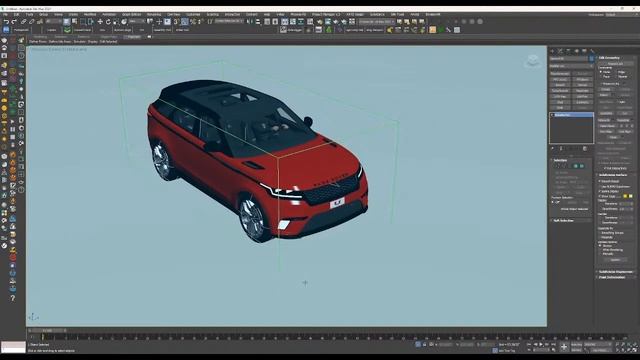Click the Undo arrow in main toolbar
The width and height of the screenshot is (640, 360).
point(6,22)
